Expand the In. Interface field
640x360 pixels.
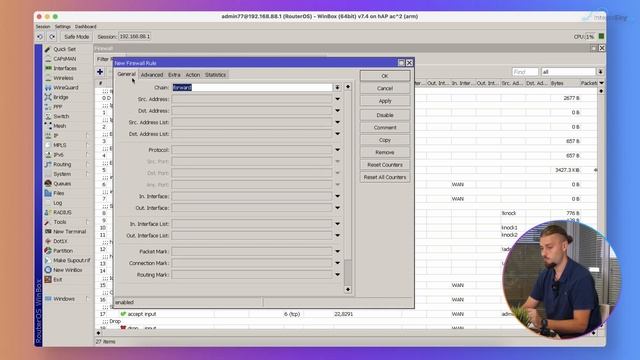(x=338, y=196)
